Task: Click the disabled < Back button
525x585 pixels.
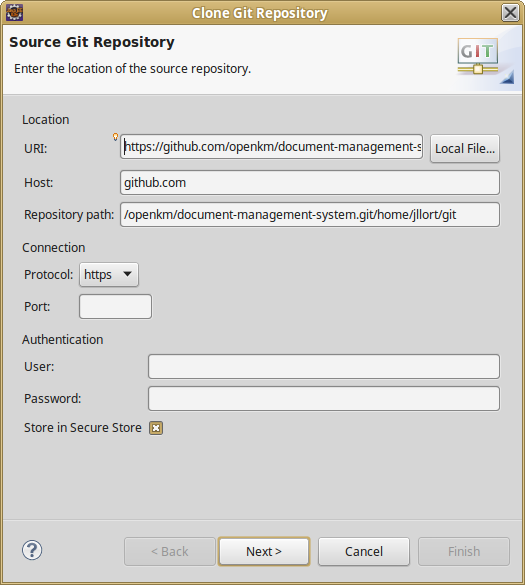Action: (170, 551)
